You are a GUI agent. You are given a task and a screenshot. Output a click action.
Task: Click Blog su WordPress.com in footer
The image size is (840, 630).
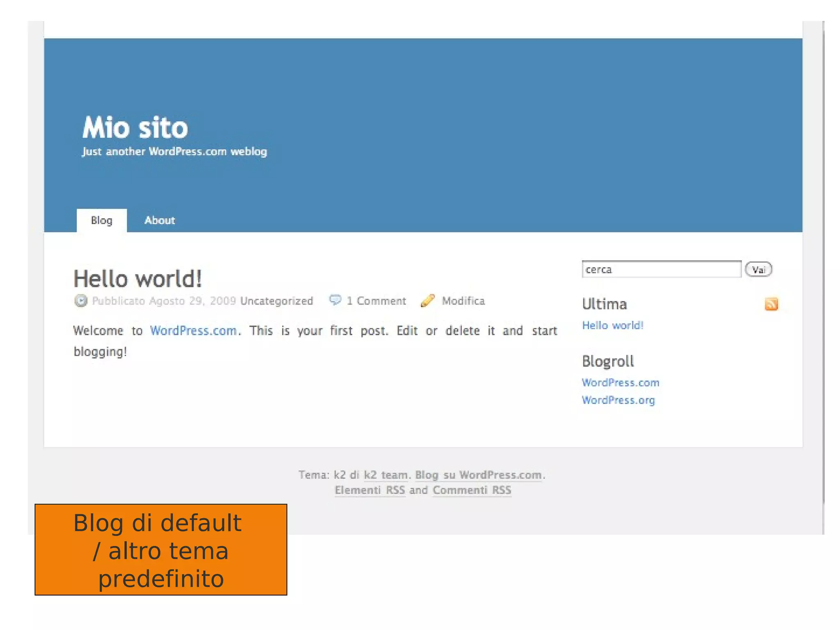click(x=478, y=475)
